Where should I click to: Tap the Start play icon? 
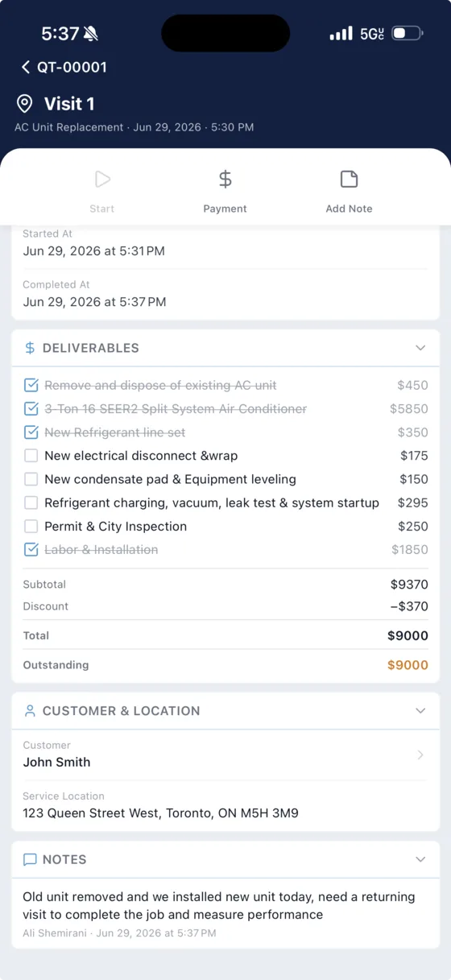coord(102,180)
